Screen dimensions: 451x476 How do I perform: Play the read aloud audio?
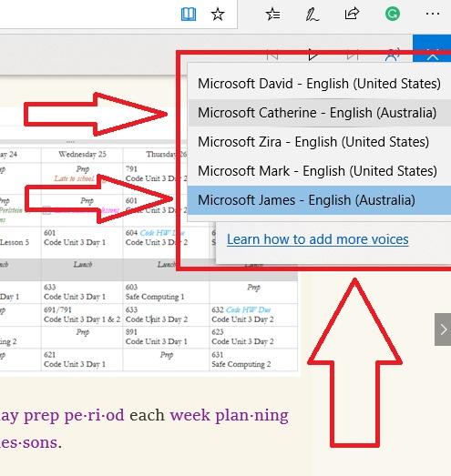313,55
